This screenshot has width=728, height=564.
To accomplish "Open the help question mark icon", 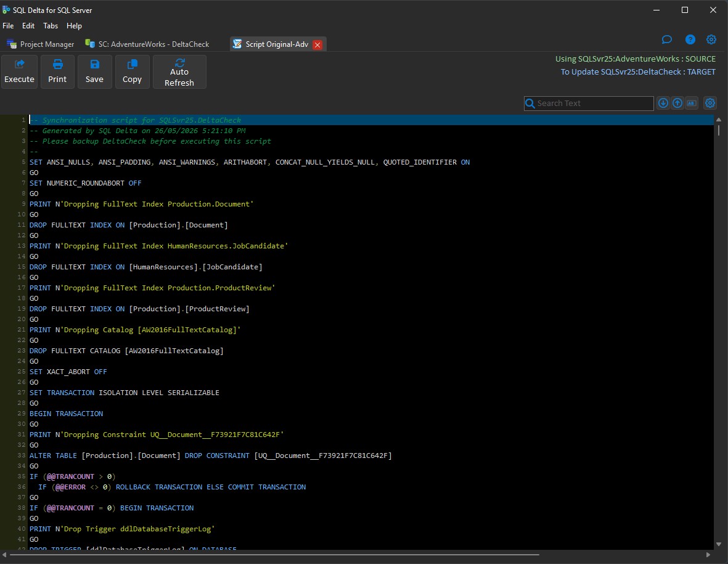I will (x=690, y=39).
